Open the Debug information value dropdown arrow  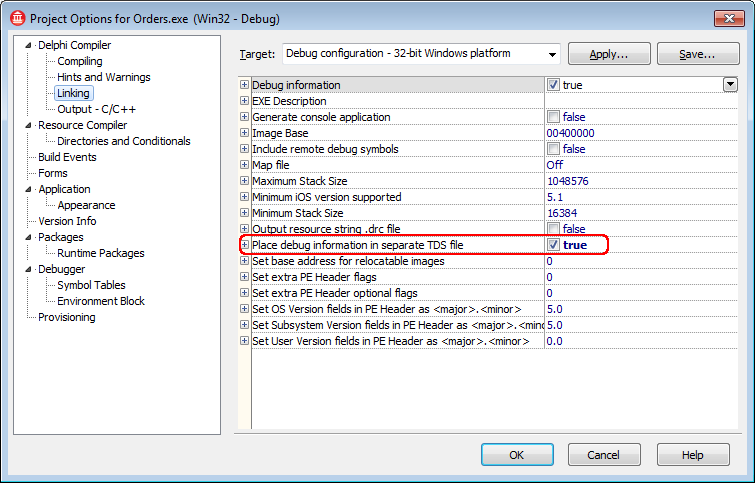coord(730,85)
